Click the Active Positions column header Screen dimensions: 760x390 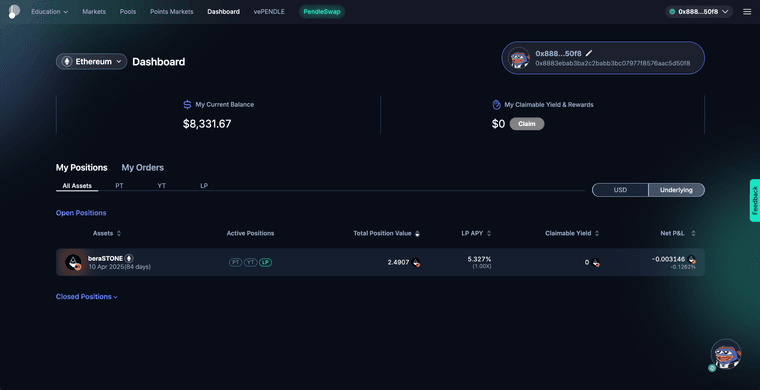click(x=250, y=234)
